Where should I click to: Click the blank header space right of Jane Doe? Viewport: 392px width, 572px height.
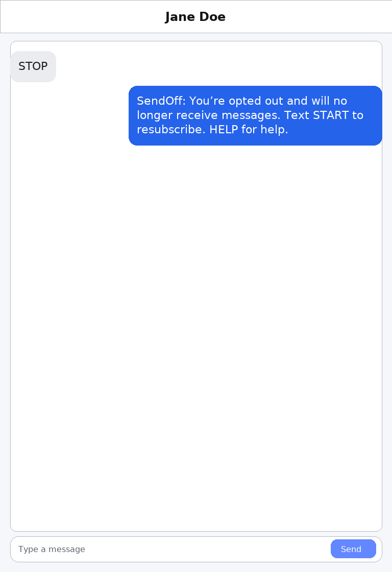click(x=306, y=17)
